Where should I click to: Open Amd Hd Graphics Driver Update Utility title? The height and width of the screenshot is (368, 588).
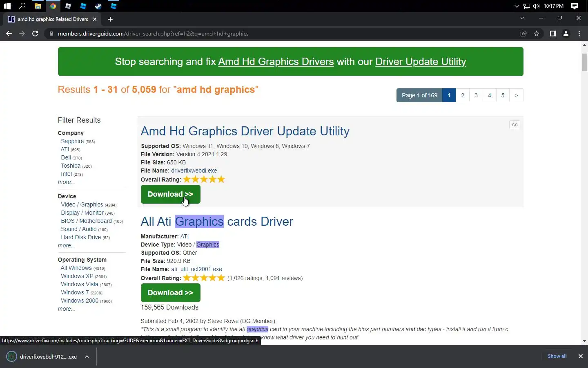245,131
